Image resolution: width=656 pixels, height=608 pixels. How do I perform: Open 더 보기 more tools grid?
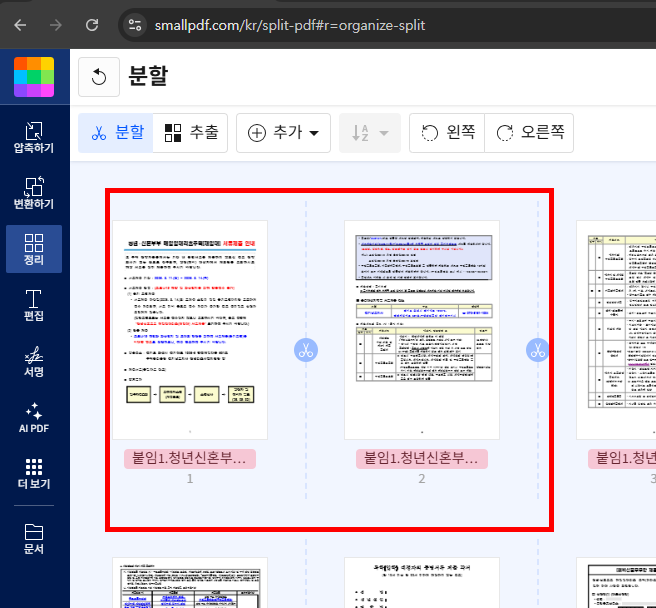(x=34, y=474)
